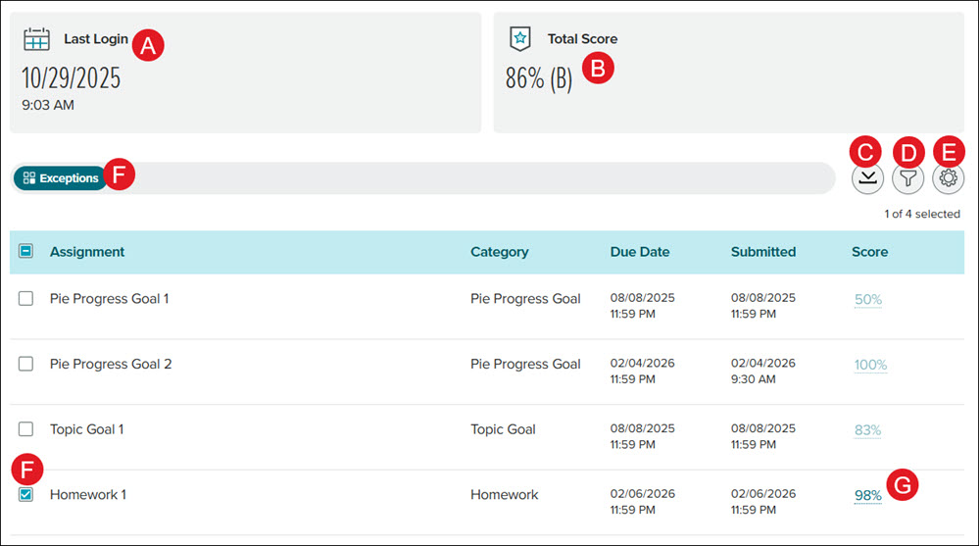Click the Assignment column header
The height and width of the screenshot is (546, 980).
(x=87, y=252)
